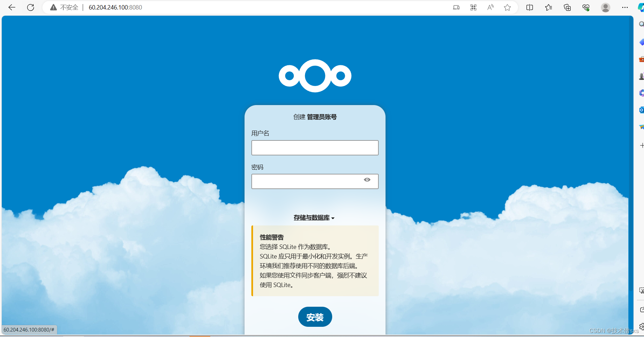Open the QR code generator icon
This screenshot has width=644, height=337.
coord(473,7)
